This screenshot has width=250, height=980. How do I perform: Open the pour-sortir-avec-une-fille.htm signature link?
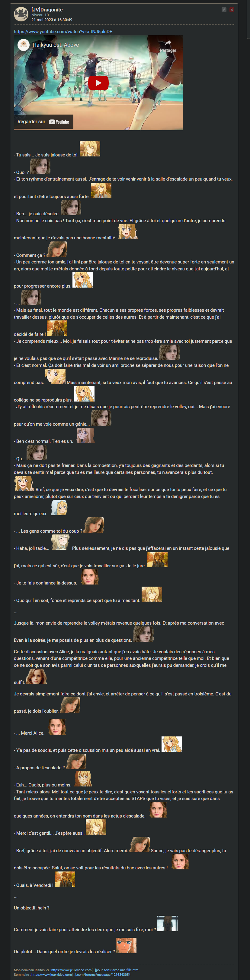point(95,970)
